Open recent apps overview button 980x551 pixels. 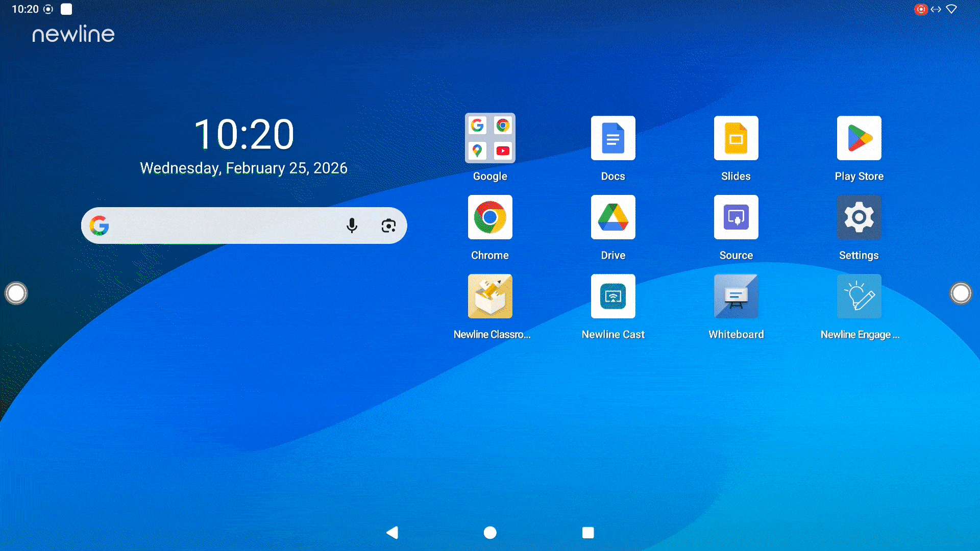588,533
